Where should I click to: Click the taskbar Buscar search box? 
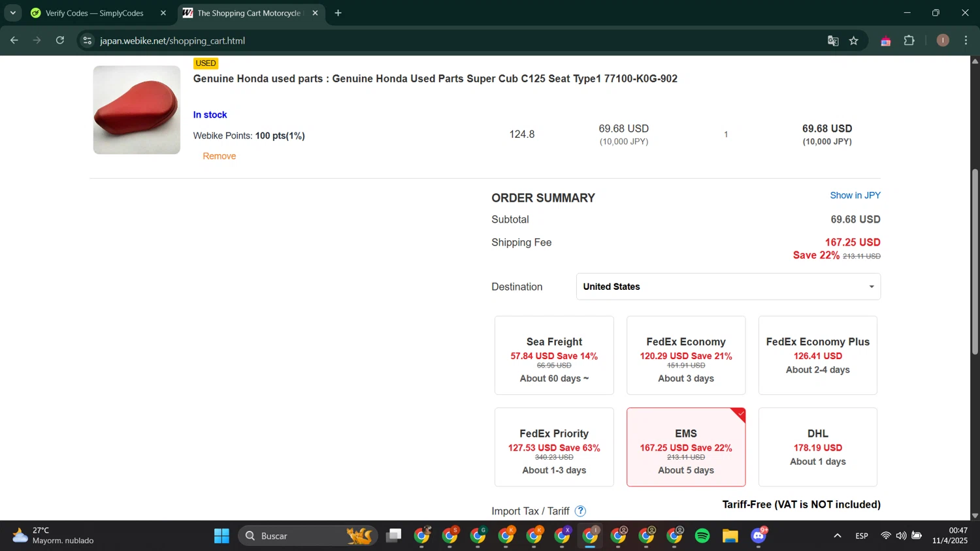point(308,536)
